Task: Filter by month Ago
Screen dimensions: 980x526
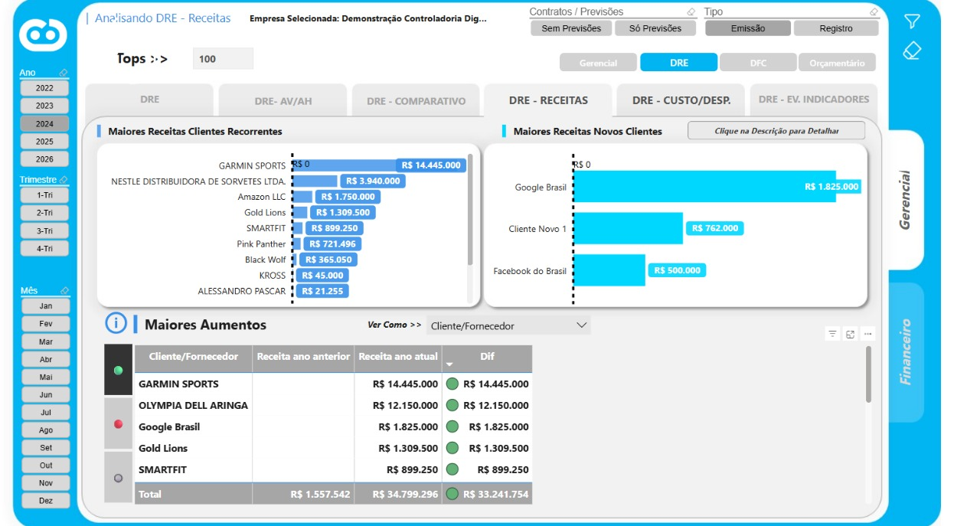Action: point(46,430)
